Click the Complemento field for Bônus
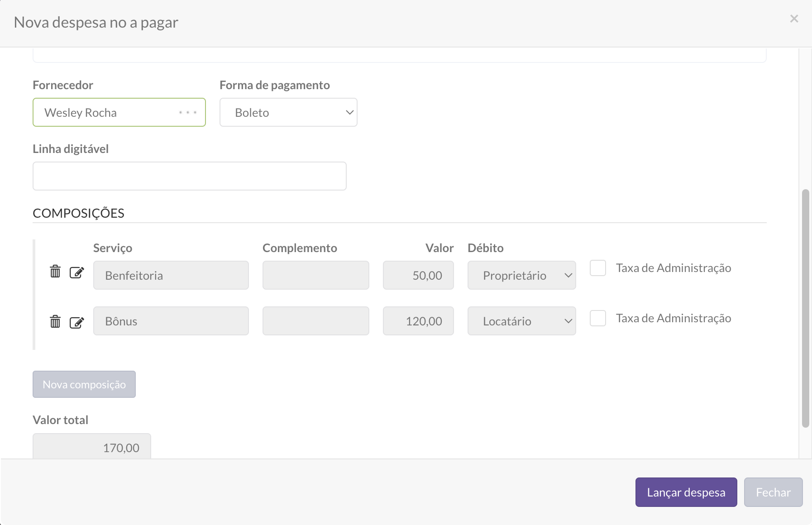 point(315,321)
